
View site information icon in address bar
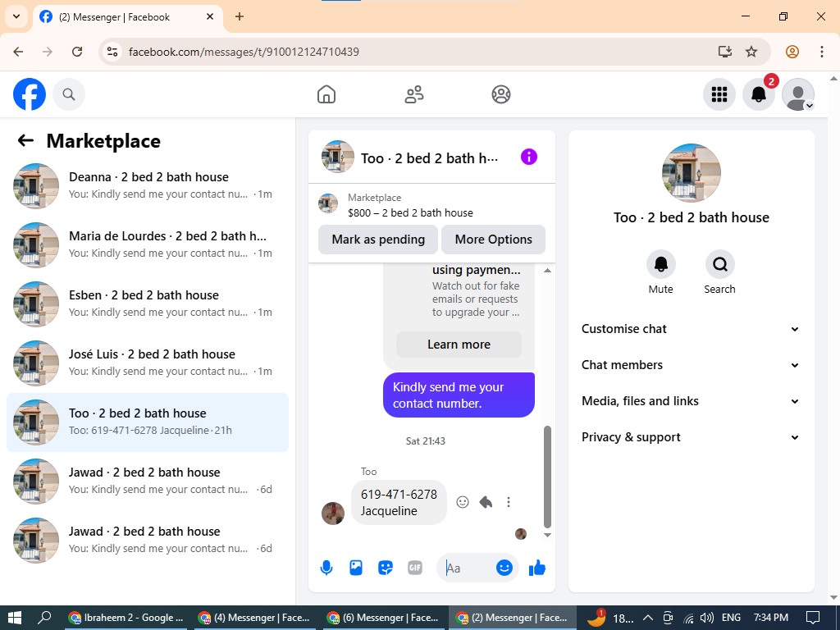tap(112, 52)
